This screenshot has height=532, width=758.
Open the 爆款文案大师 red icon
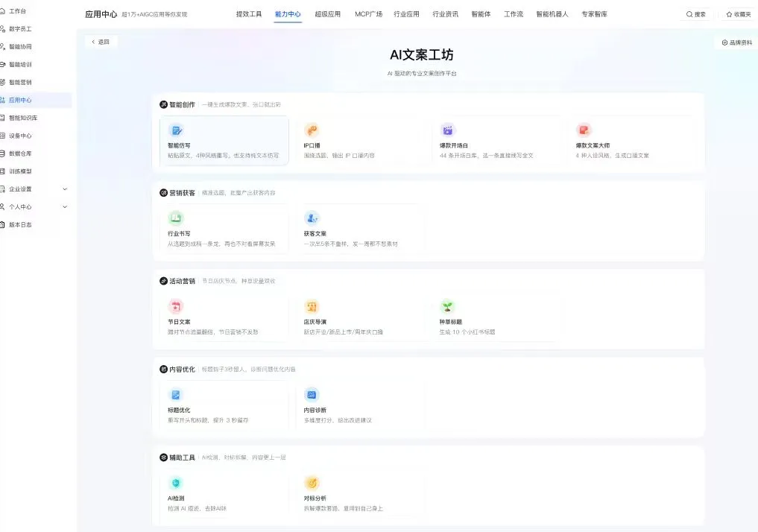pyautogui.click(x=584, y=130)
